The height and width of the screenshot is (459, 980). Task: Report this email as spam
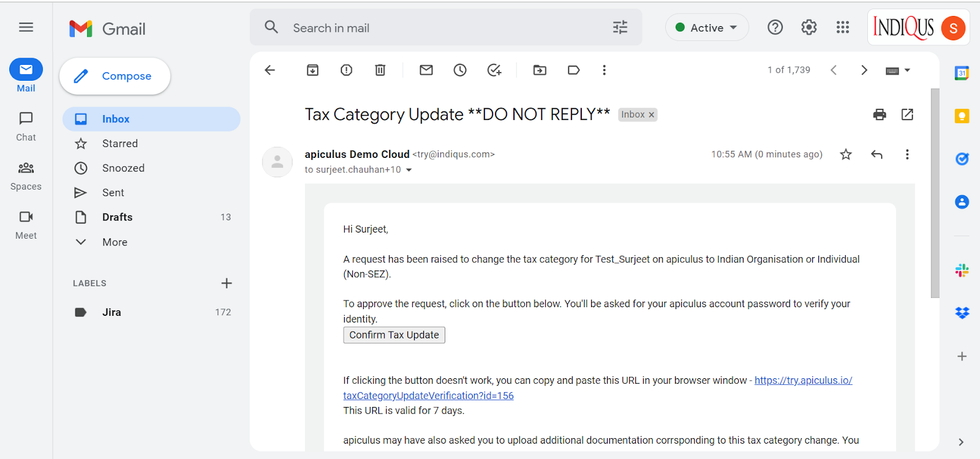pyautogui.click(x=346, y=70)
